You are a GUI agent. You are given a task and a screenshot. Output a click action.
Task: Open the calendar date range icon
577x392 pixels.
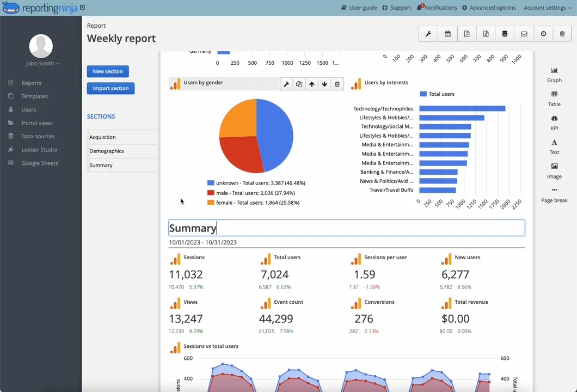447,34
